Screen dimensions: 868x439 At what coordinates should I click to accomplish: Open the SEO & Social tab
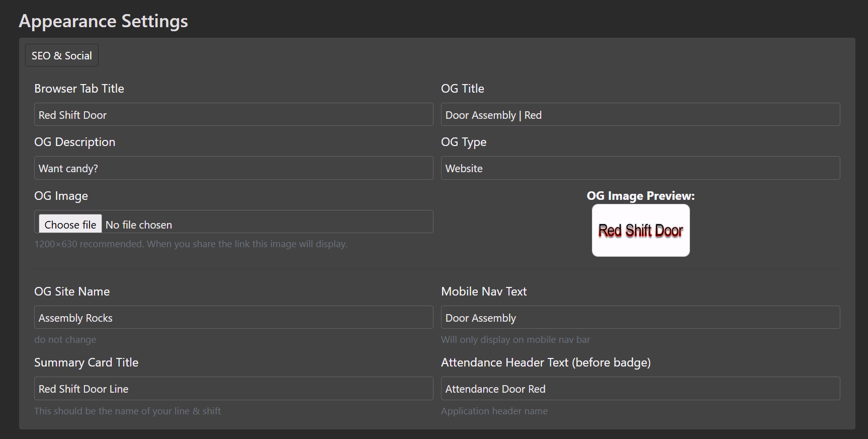62,55
